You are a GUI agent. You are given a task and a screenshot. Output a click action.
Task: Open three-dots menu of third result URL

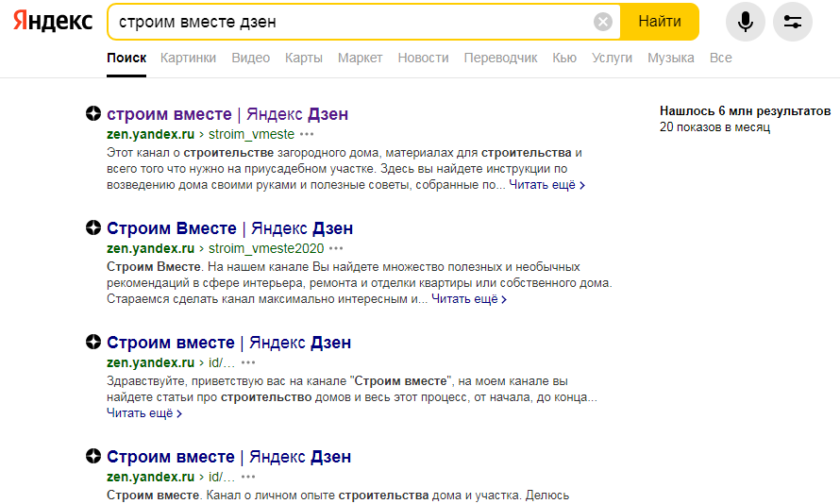click(x=248, y=362)
